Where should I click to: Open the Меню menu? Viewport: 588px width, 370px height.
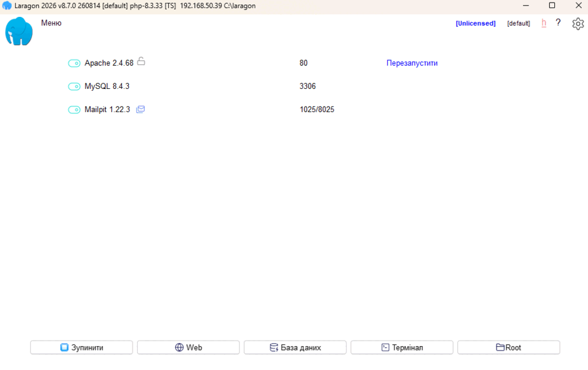pyautogui.click(x=51, y=23)
